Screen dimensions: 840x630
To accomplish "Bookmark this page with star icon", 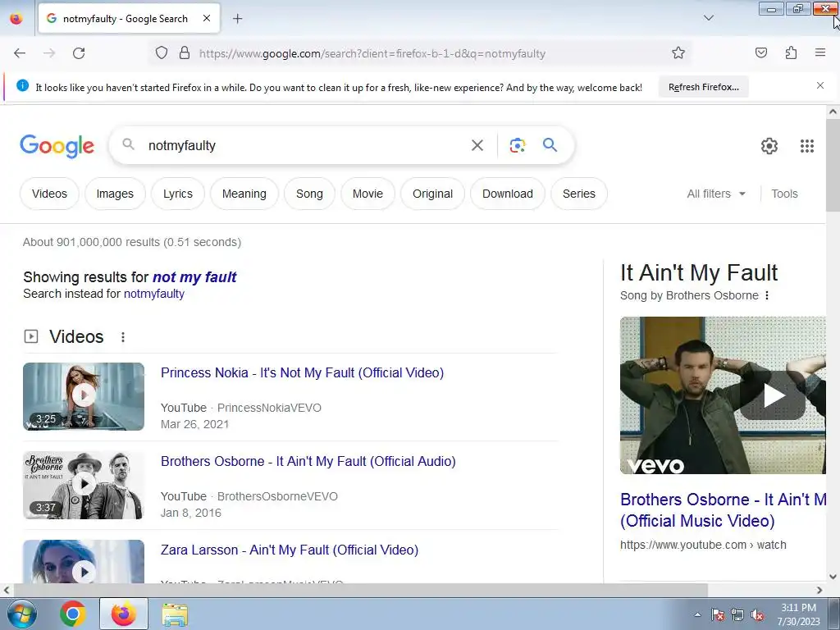I will pyautogui.click(x=678, y=53).
